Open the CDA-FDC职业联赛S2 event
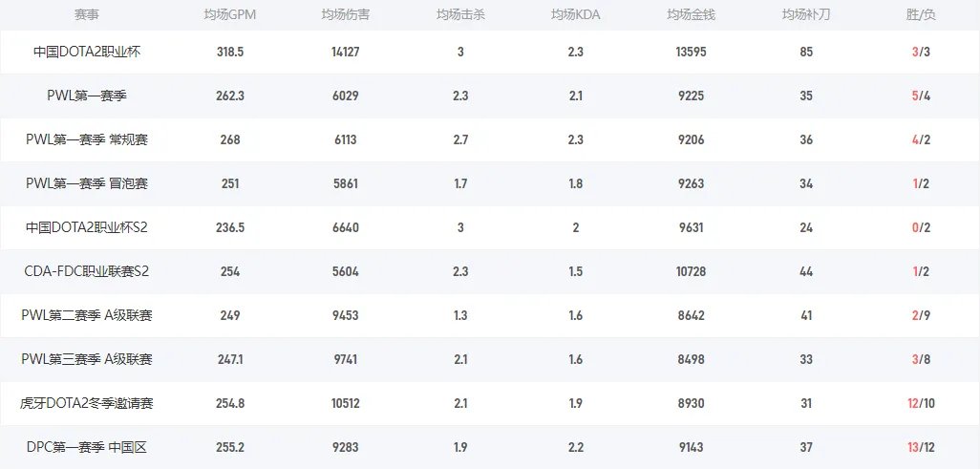 [x=86, y=271]
